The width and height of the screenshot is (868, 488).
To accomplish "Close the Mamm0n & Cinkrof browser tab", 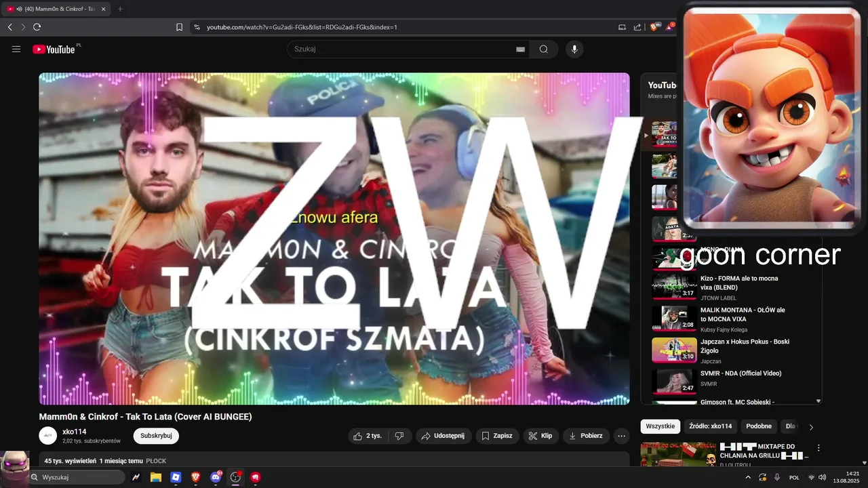I will [103, 9].
